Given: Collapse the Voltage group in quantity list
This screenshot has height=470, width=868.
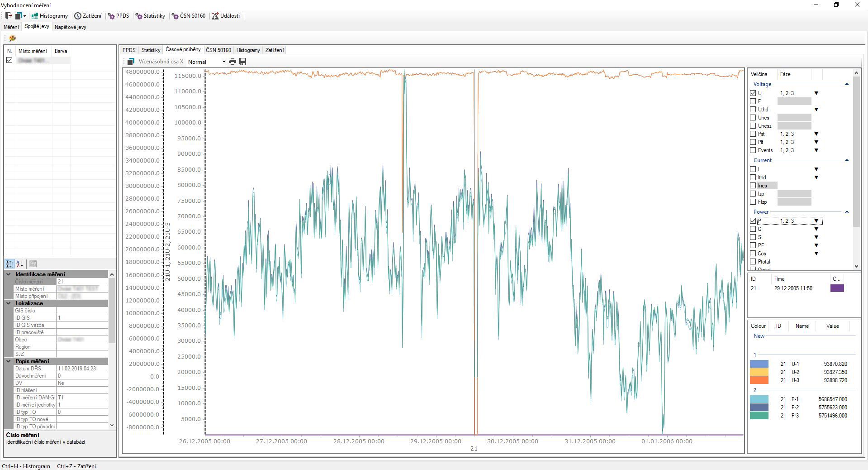Looking at the screenshot, I should pyautogui.click(x=847, y=84).
